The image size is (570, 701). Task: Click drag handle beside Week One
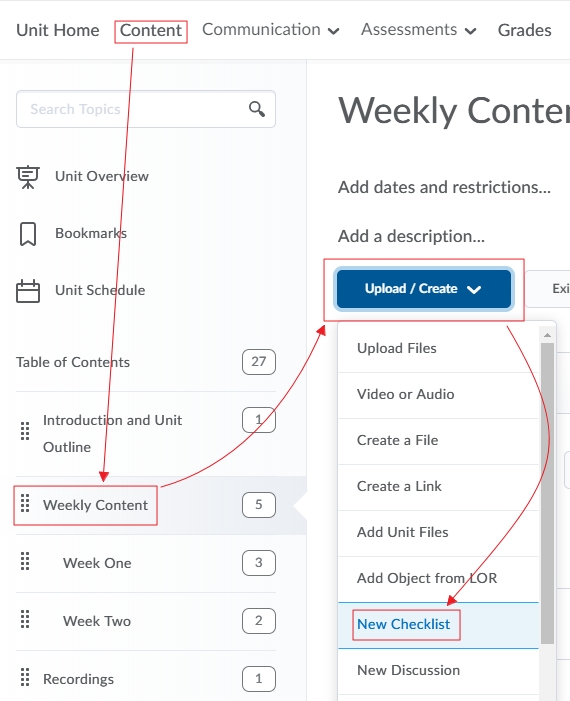pos(25,561)
